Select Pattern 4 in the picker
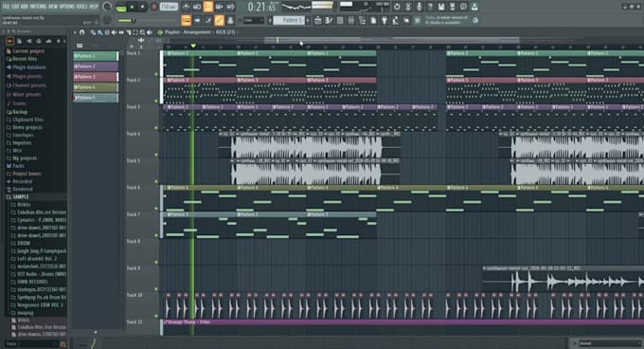Image resolution: width=644 pixels, height=349 pixels. click(96, 87)
